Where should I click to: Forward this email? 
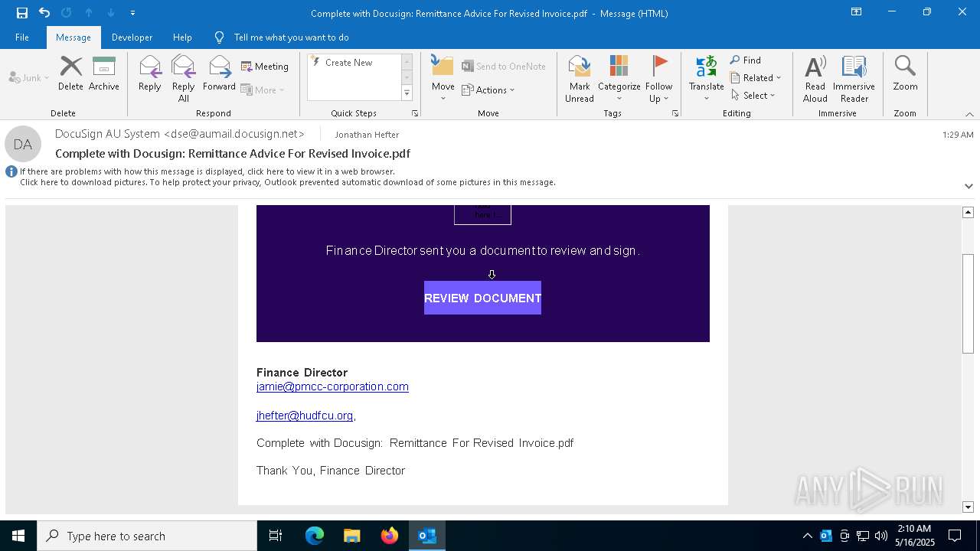coord(219,73)
